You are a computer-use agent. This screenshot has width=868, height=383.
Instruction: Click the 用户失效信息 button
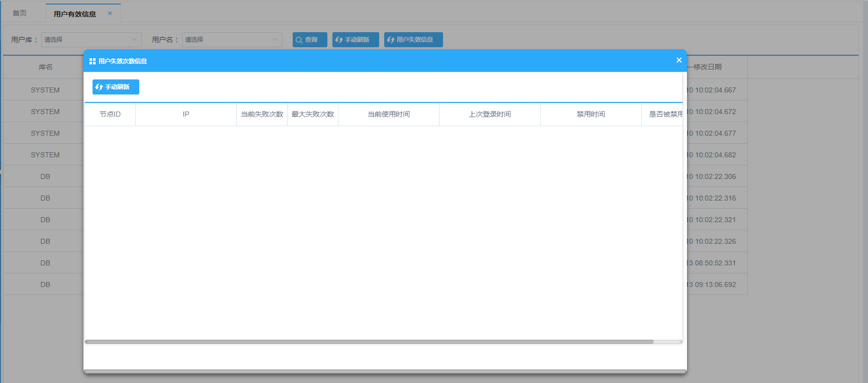413,40
